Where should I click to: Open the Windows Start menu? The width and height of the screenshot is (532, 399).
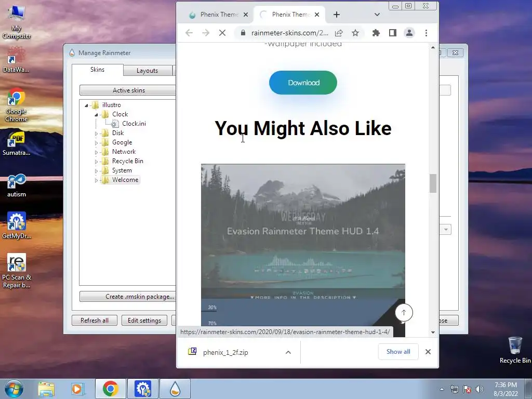[14, 389]
